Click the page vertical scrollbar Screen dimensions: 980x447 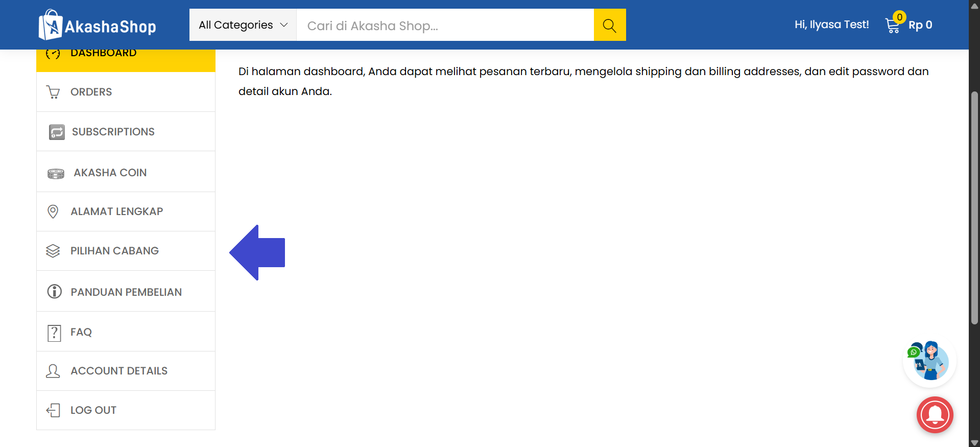coord(974,207)
